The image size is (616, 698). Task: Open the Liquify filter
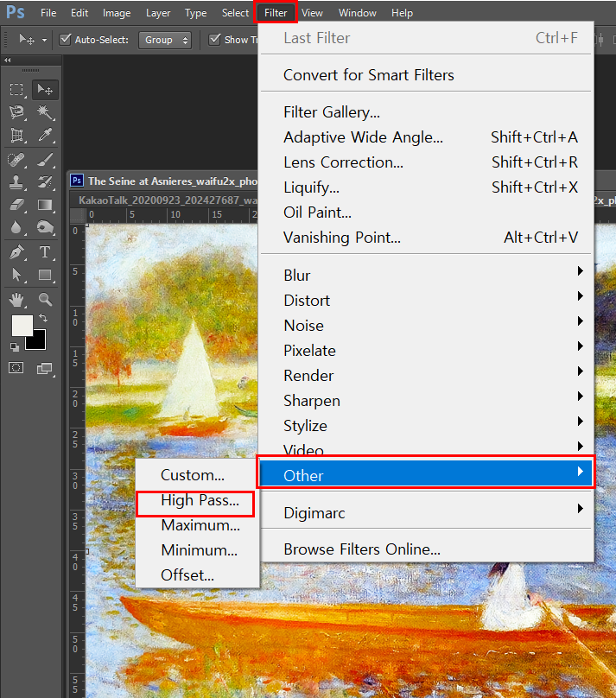(426, 187)
